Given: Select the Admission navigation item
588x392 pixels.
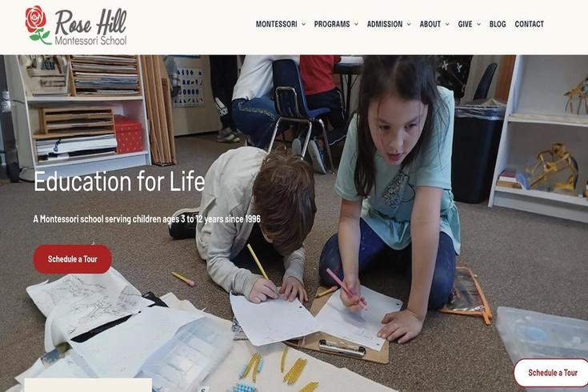Looking at the screenshot, I should [x=384, y=24].
